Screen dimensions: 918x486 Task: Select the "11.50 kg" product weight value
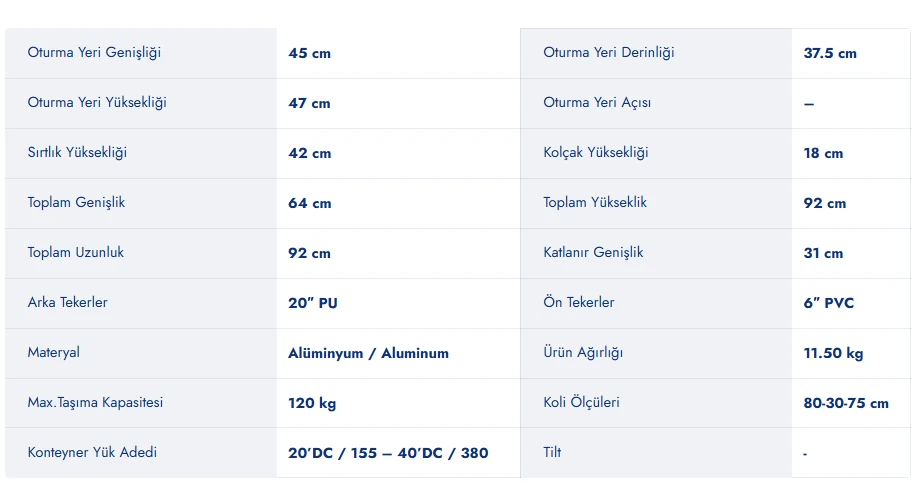coord(833,353)
